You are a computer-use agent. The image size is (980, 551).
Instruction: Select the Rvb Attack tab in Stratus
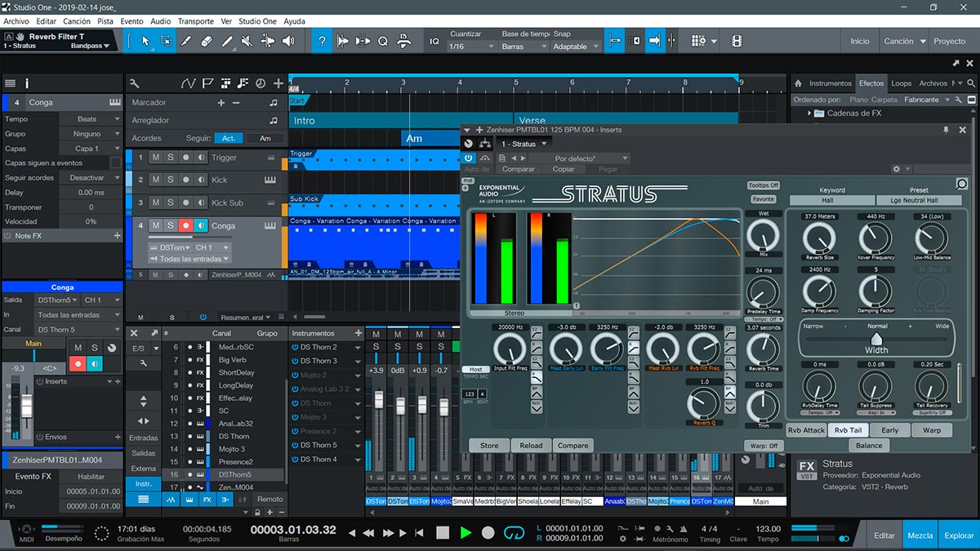pos(806,430)
